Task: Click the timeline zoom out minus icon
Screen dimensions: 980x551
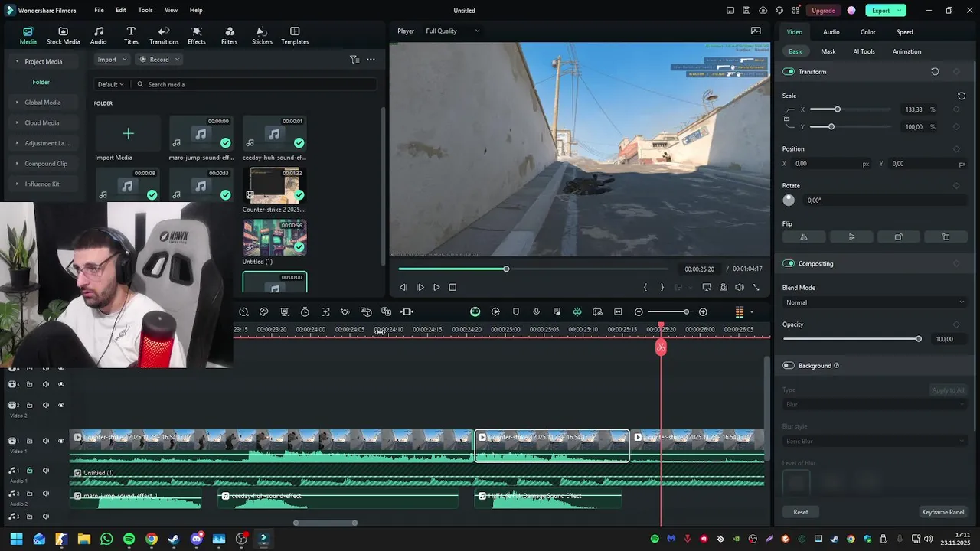Action: [x=639, y=312]
